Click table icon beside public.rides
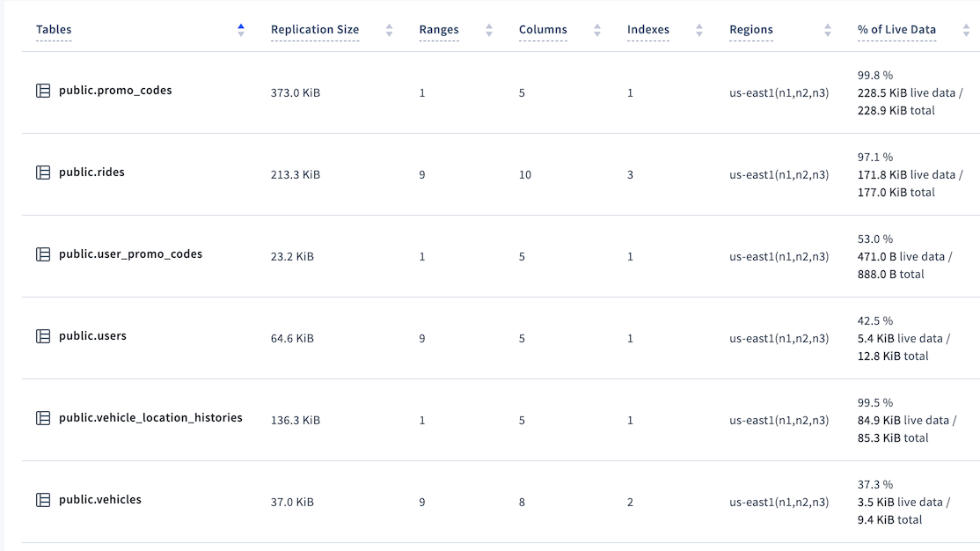 [42, 173]
